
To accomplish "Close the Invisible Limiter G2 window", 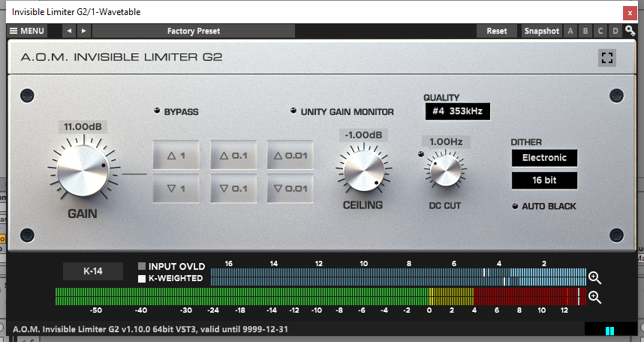I will tap(630, 14).
